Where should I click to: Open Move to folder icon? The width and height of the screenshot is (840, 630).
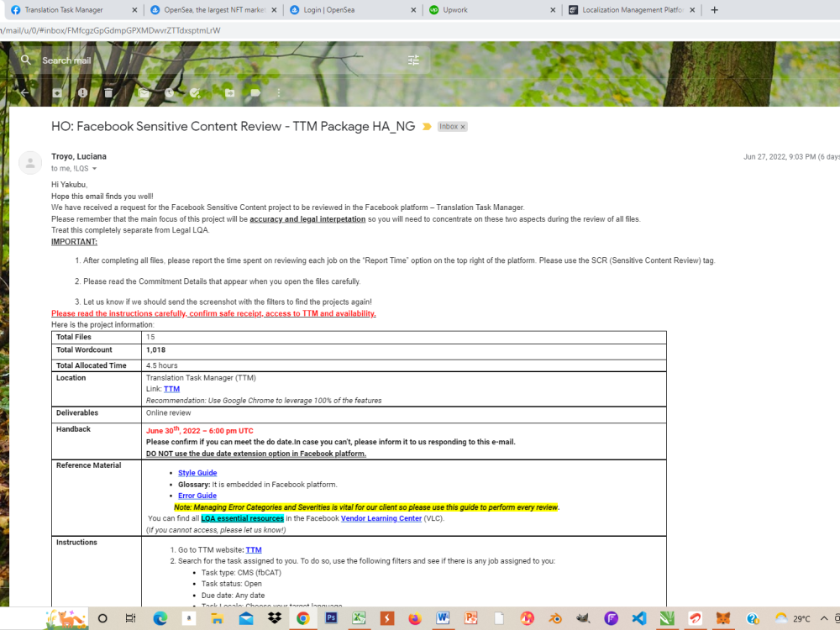tap(230, 92)
